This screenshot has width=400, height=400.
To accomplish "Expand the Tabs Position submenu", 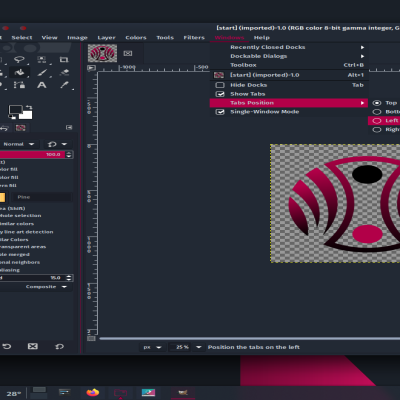I will click(x=289, y=103).
